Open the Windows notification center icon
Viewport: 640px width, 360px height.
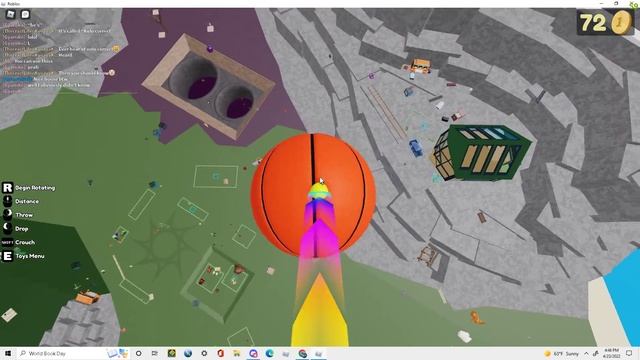click(629, 353)
